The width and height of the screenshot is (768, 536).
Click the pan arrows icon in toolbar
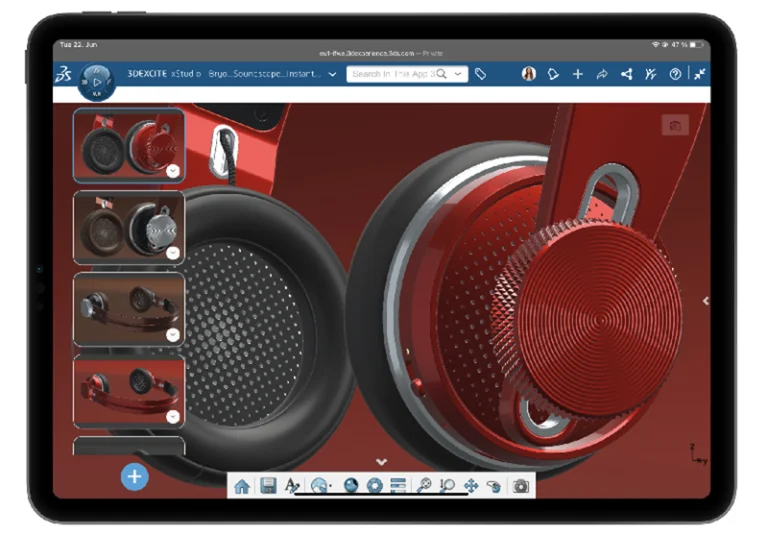click(471, 486)
